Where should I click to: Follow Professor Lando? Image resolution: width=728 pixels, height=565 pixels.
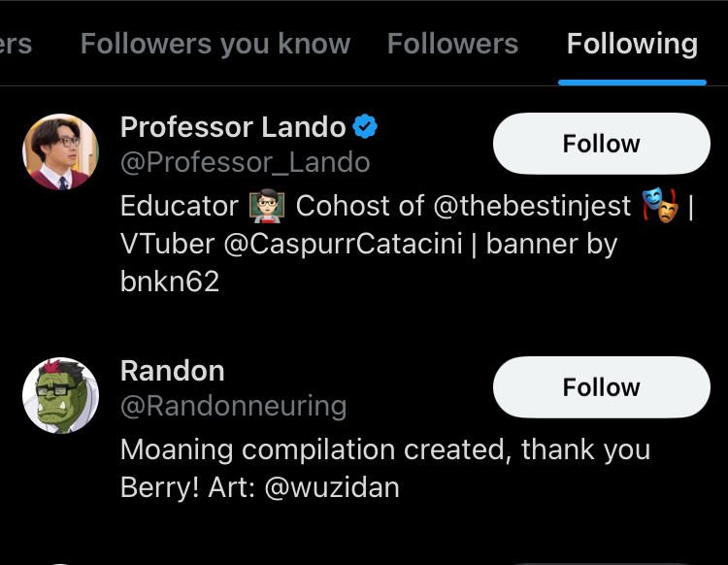[601, 144]
